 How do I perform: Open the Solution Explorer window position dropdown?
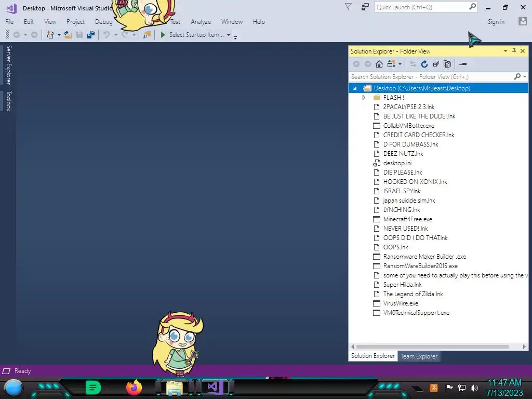click(505, 51)
